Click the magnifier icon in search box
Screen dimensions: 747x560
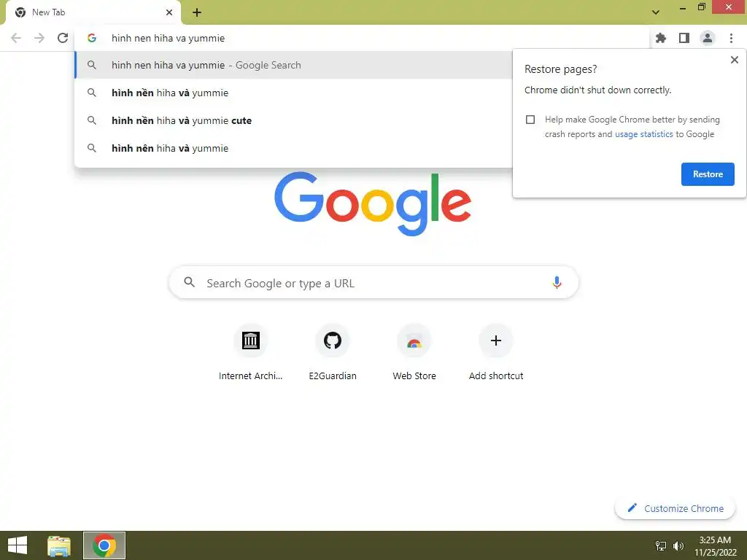click(x=190, y=282)
